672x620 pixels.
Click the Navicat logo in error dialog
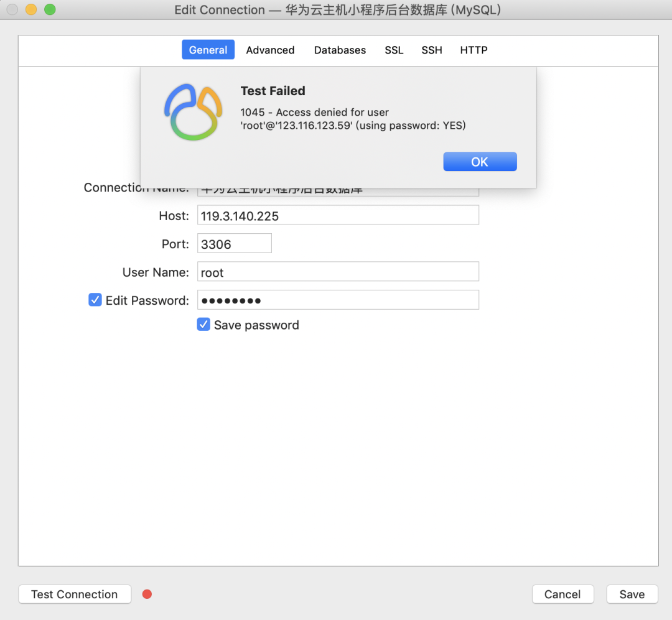point(194,113)
